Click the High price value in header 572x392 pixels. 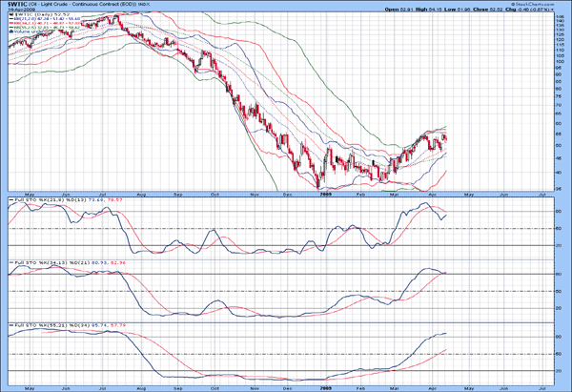click(433, 10)
